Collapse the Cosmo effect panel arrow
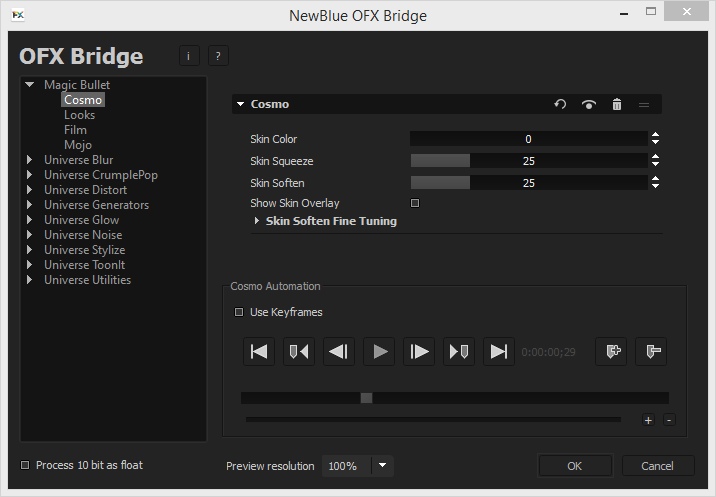Image resolution: width=716 pixels, height=497 pixels. coord(241,105)
